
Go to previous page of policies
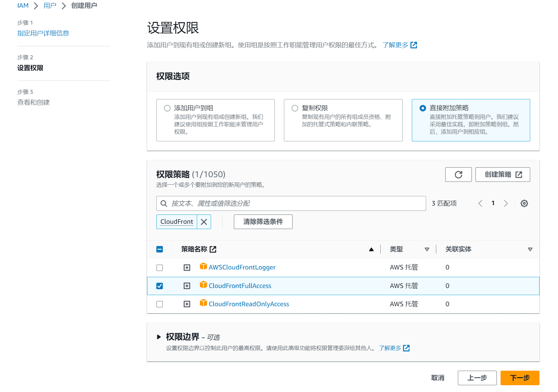pyautogui.click(x=480, y=203)
